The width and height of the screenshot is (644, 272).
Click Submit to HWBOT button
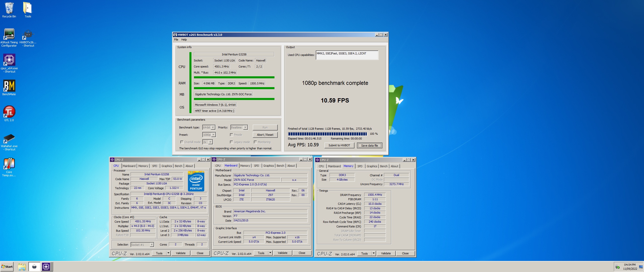click(x=339, y=145)
